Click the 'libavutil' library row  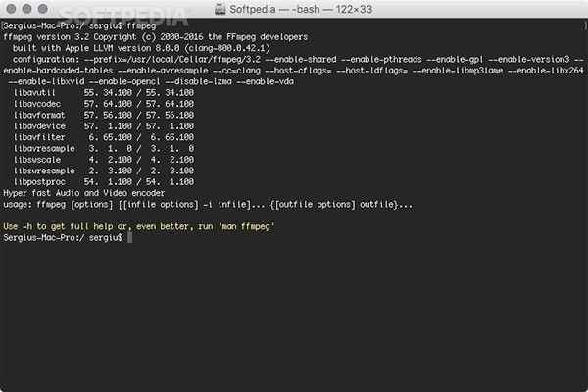point(104,93)
